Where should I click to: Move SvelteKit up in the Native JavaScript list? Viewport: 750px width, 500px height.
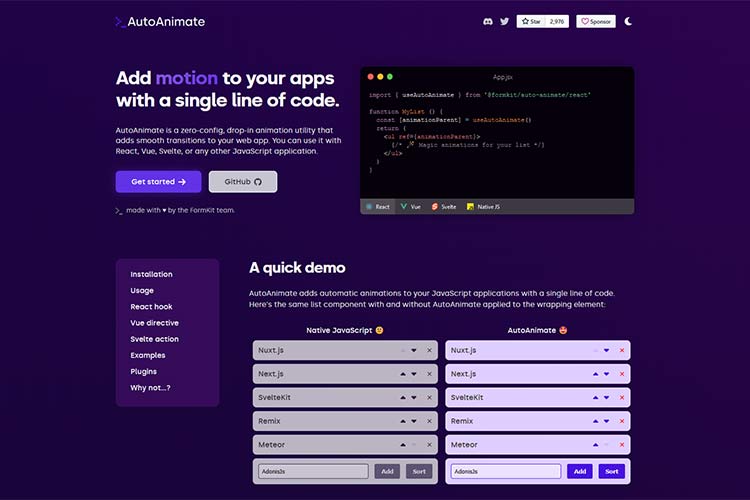[x=403, y=397]
